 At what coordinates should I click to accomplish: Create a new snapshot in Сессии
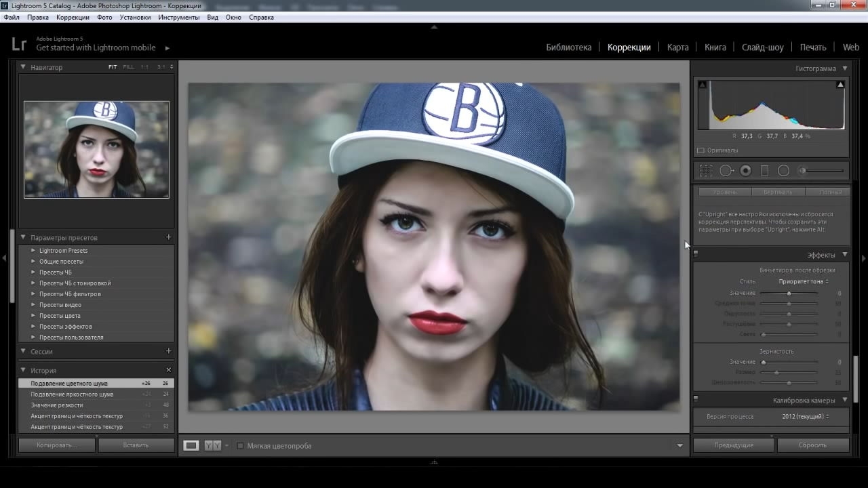(x=169, y=351)
